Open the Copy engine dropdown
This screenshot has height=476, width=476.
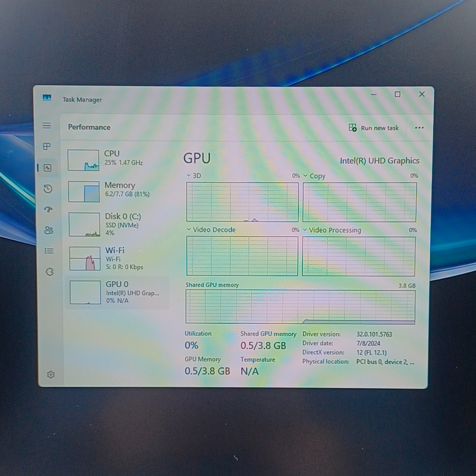click(x=305, y=175)
